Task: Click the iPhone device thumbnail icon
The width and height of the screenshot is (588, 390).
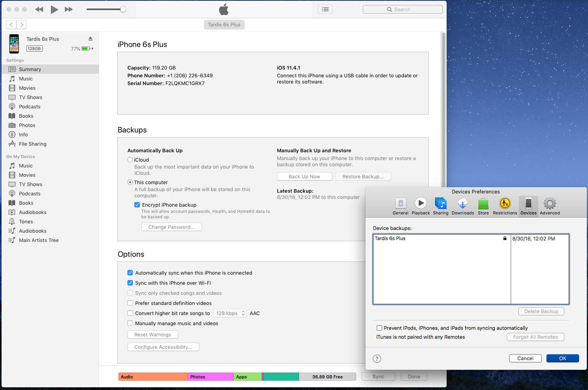Action: 14,44
